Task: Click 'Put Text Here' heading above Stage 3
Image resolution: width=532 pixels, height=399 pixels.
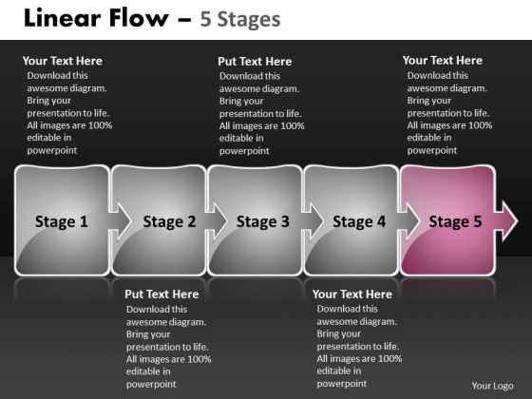Action: pos(255,62)
